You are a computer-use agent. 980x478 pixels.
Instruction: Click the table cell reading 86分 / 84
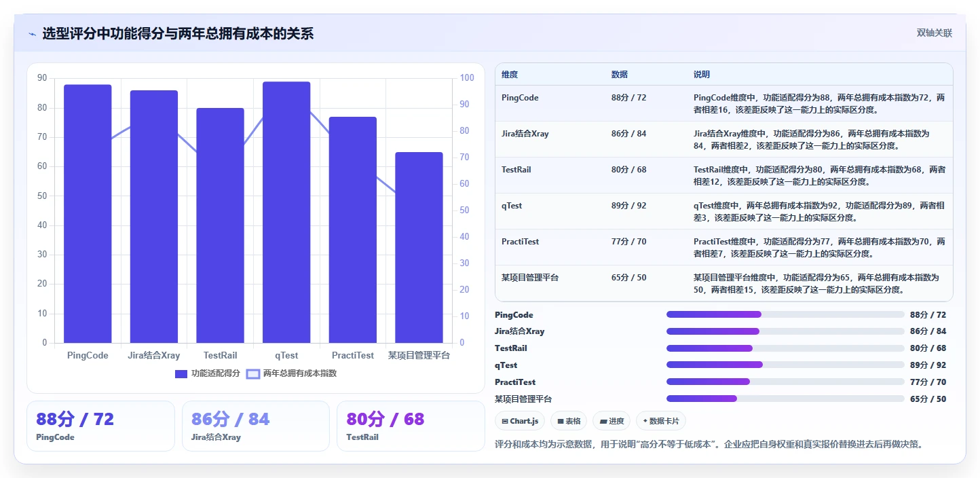628,134
